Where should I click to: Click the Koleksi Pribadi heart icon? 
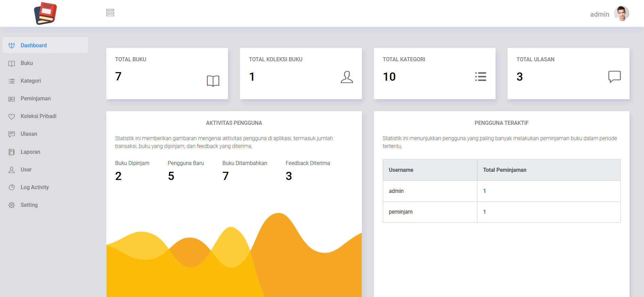click(x=12, y=117)
